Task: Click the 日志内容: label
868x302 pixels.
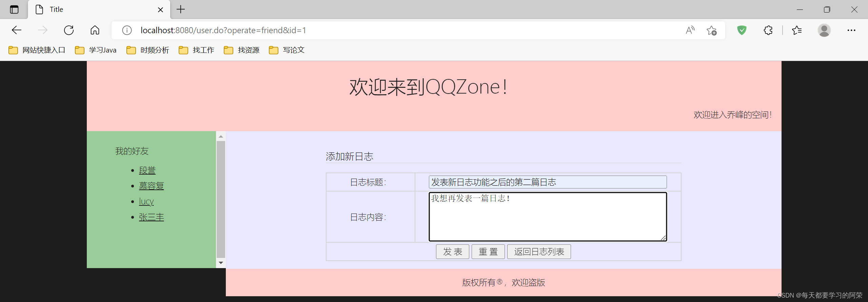Action: click(368, 217)
